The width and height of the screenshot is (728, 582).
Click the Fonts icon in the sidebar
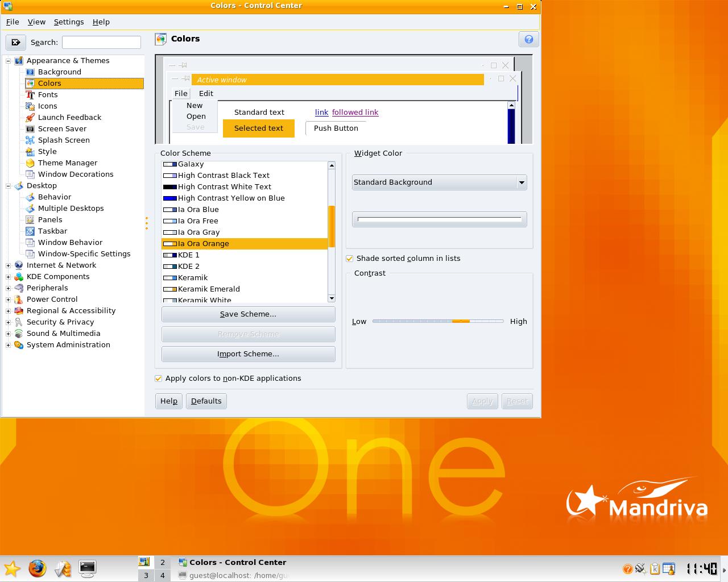coord(30,95)
